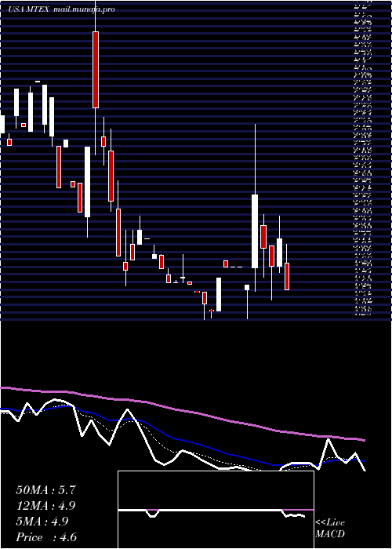
Task: Click the last red candlestick on the chart
Action: [x=287, y=277]
